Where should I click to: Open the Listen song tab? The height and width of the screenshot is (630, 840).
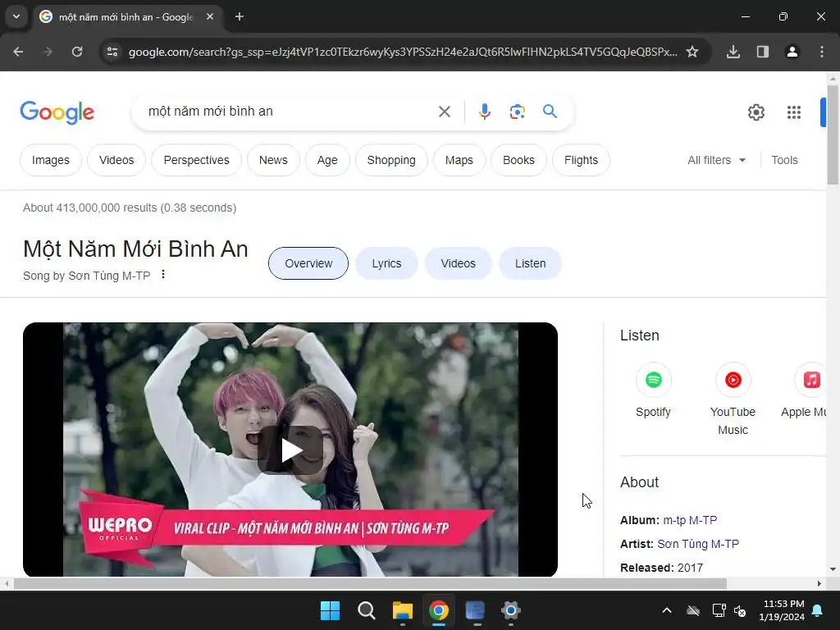click(531, 263)
